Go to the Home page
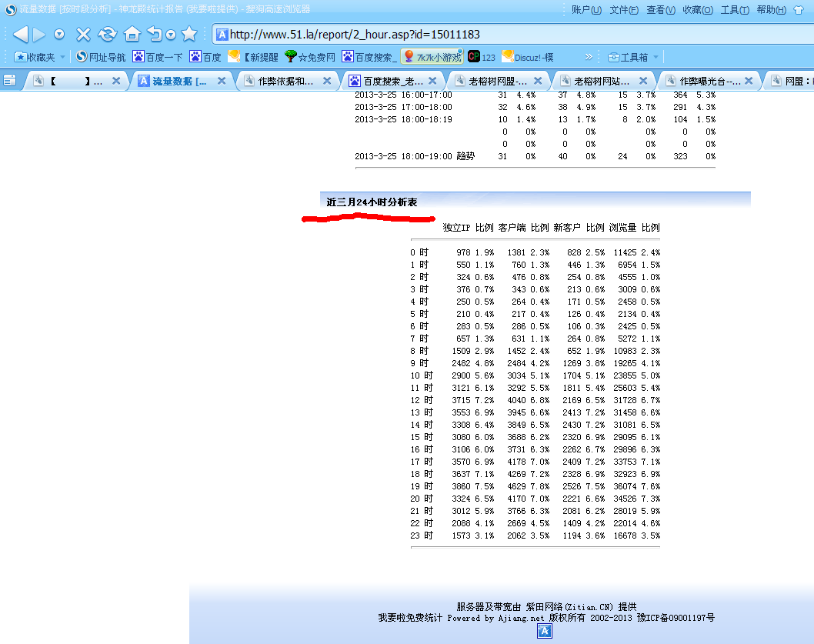The height and width of the screenshot is (644, 814). (x=132, y=35)
